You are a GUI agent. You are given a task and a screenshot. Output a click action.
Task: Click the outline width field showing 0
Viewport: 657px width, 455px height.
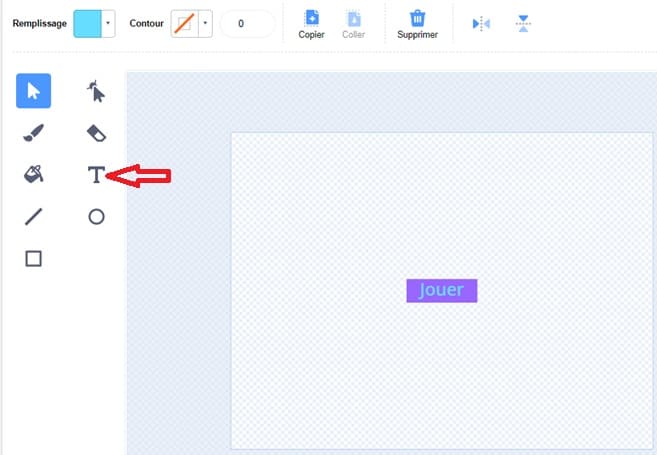pyautogui.click(x=247, y=24)
